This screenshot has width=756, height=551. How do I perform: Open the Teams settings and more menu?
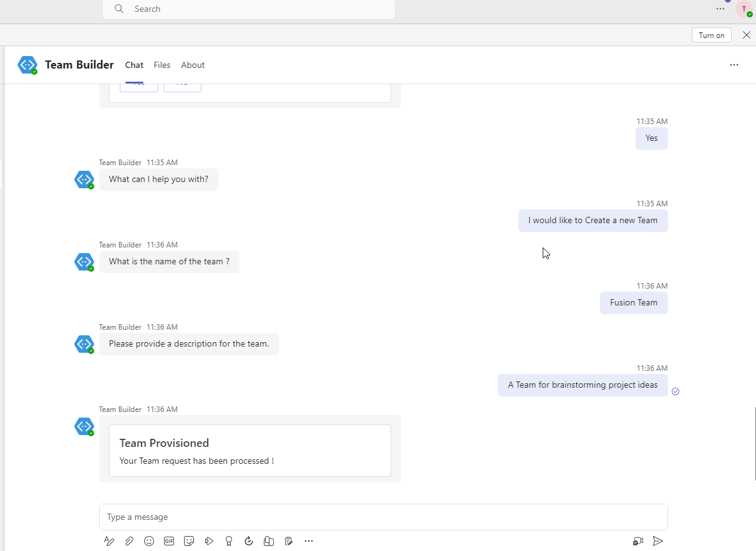[720, 9]
